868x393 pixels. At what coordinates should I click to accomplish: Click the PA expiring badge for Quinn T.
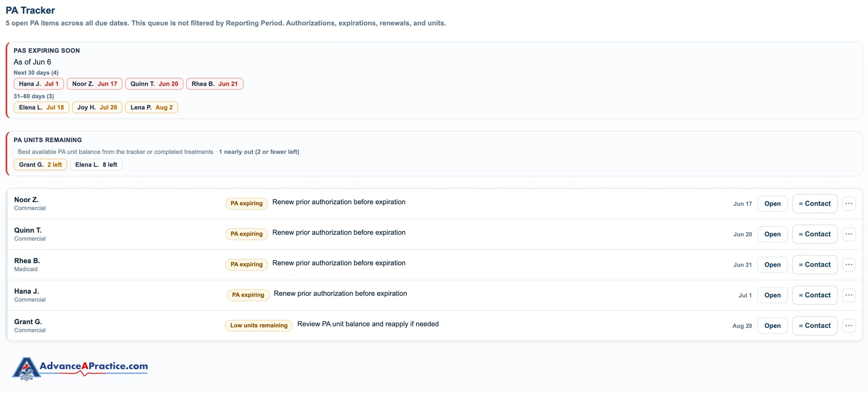[246, 234]
